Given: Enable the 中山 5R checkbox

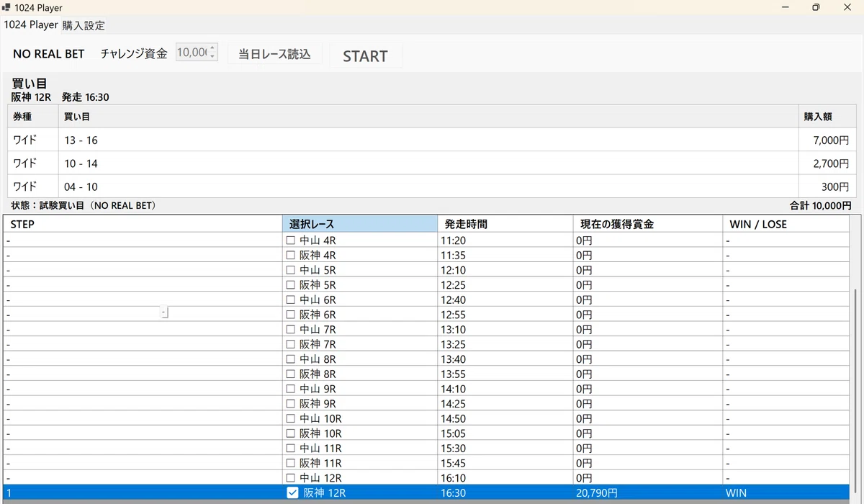Looking at the screenshot, I should [291, 270].
